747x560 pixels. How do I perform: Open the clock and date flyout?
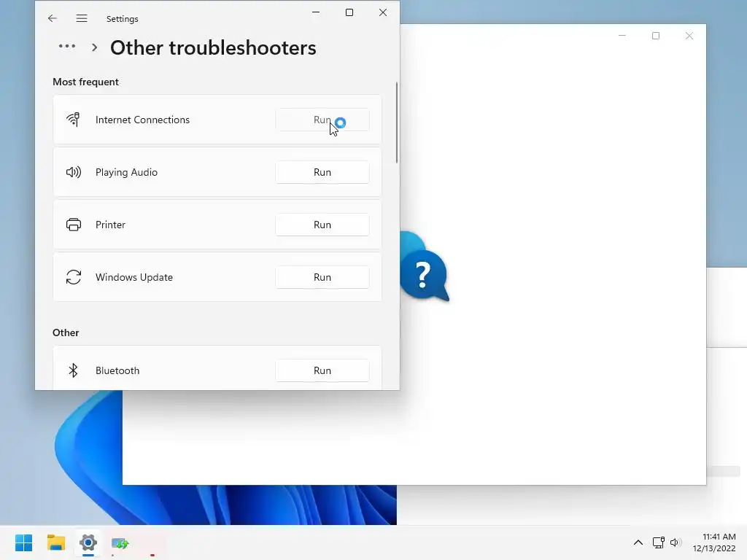[714, 542]
